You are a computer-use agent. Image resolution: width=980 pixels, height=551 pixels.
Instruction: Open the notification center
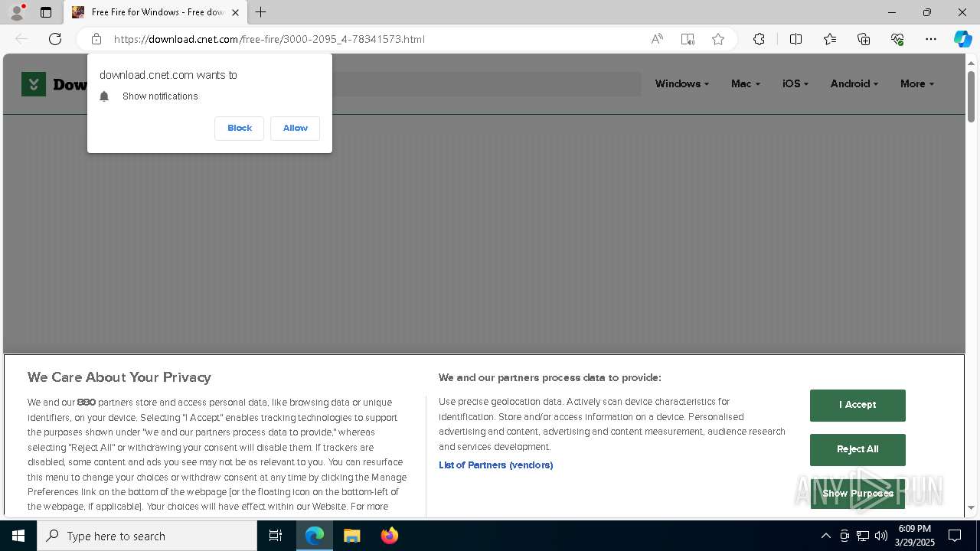955,536
